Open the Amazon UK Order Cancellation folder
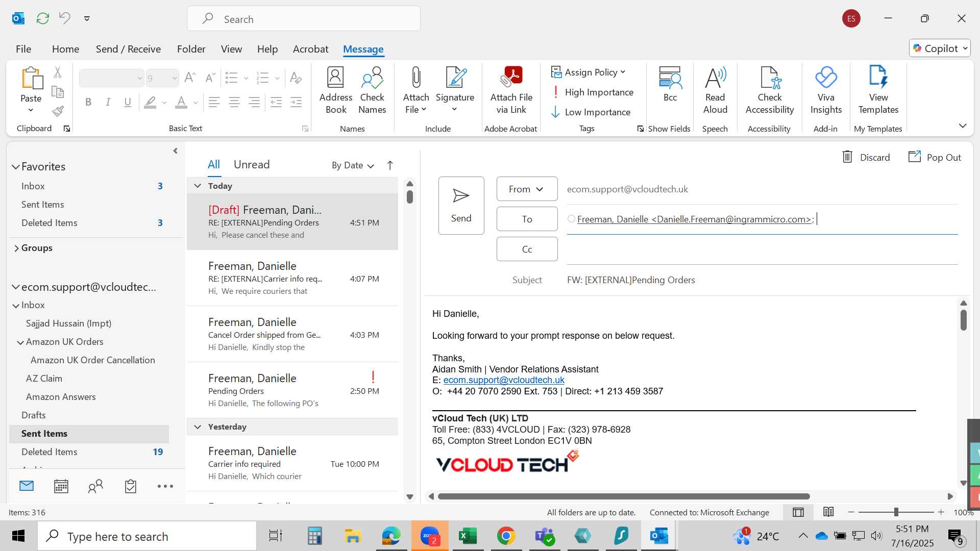 coord(93,360)
